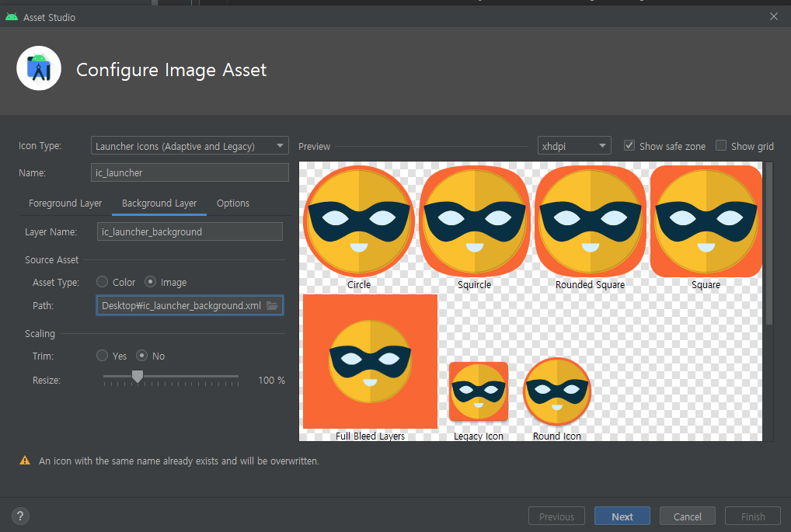Switch to the Options tab
791x532 pixels.
[233, 203]
